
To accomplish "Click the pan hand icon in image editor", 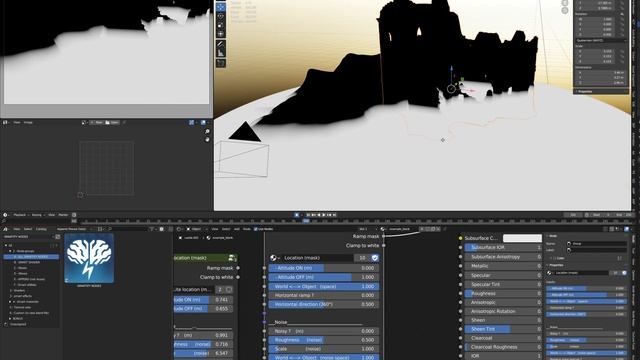I will 207,140.
